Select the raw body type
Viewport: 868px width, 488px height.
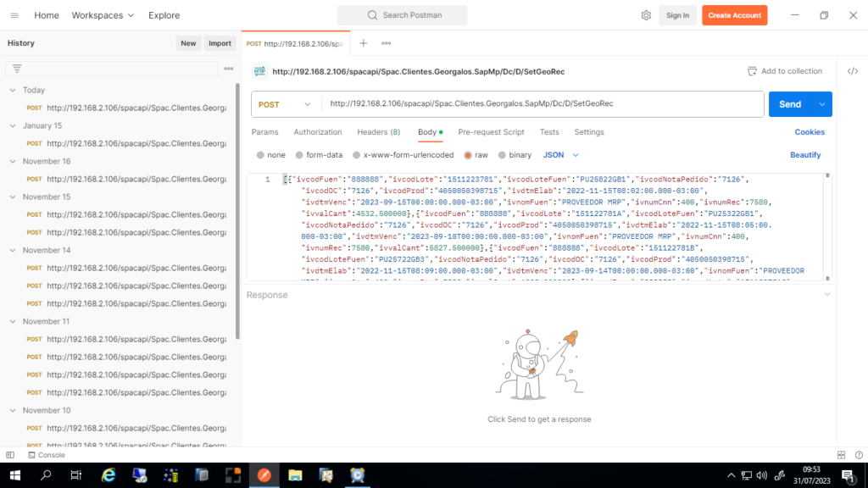pos(468,156)
